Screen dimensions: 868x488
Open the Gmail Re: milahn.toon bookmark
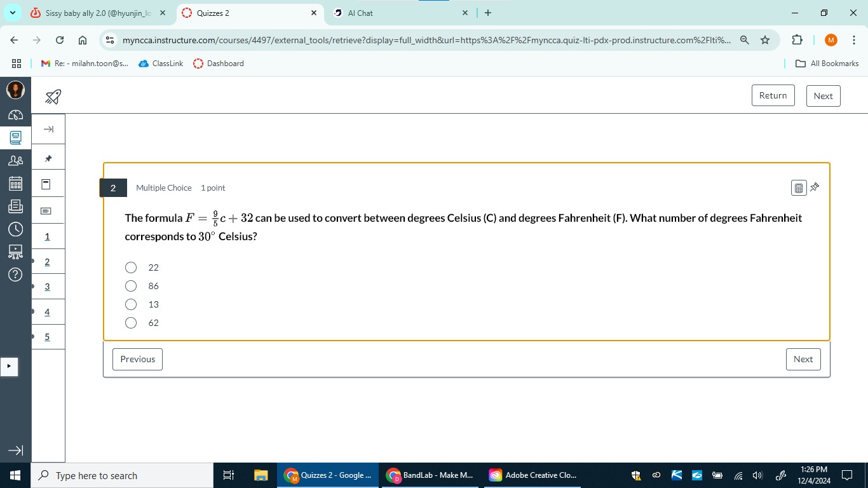click(85, 64)
